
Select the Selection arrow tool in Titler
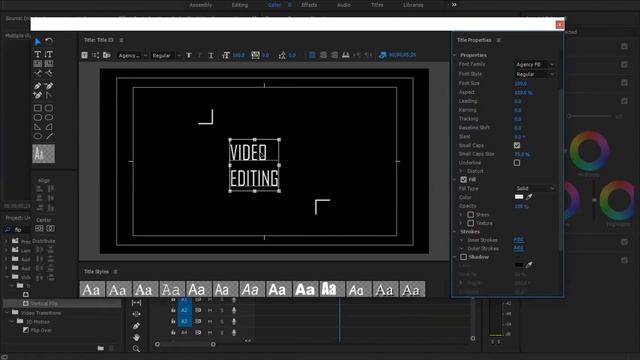point(38,41)
